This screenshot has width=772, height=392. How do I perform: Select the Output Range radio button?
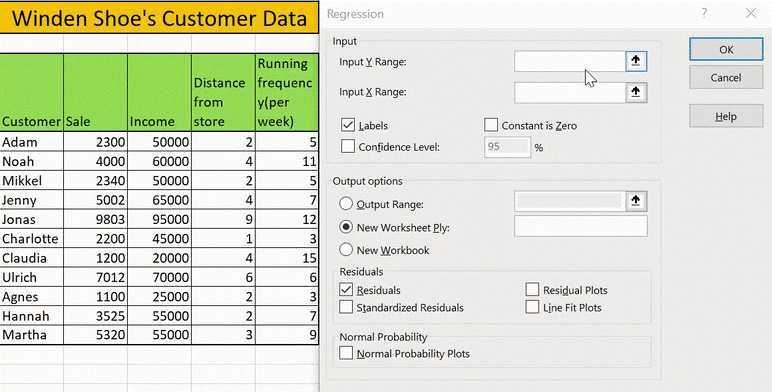[346, 203]
